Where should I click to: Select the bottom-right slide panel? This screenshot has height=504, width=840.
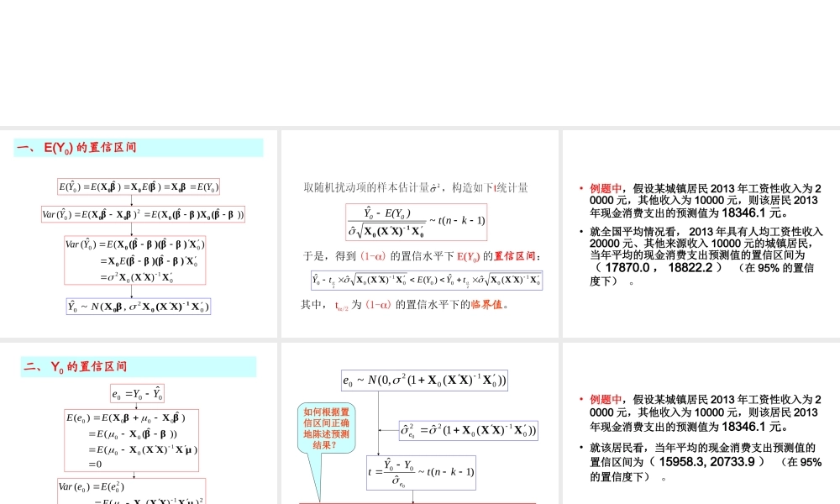(701, 420)
